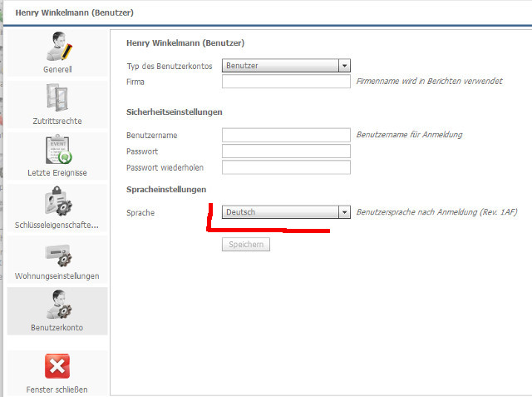Click the Passwort wiederholen field
The width and height of the screenshot is (532, 397).
click(286, 167)
